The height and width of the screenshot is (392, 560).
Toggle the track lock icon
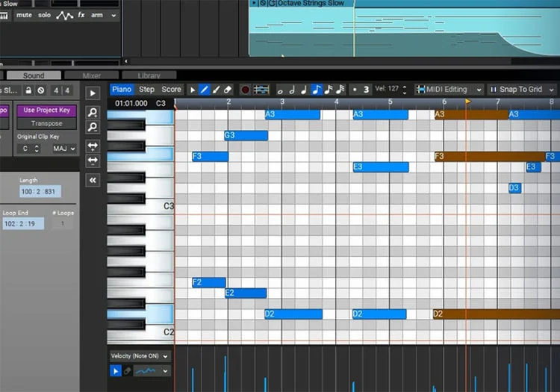point(28,90)
